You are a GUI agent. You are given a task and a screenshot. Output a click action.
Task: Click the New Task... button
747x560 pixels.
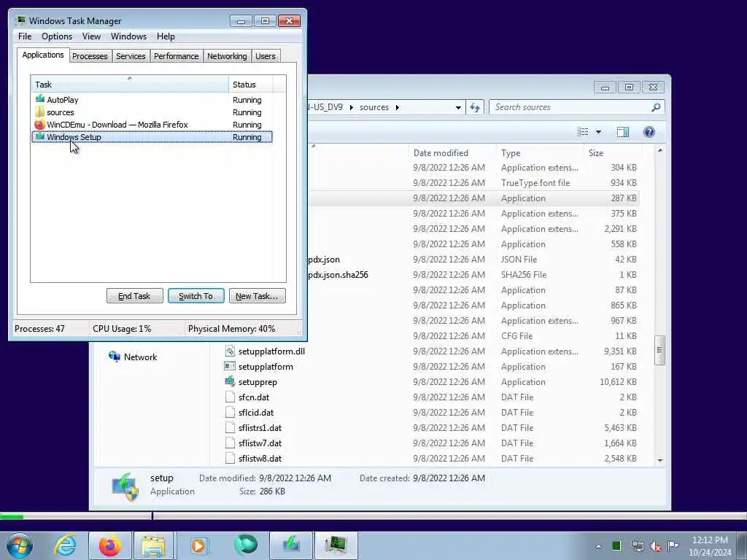point(257,296)
